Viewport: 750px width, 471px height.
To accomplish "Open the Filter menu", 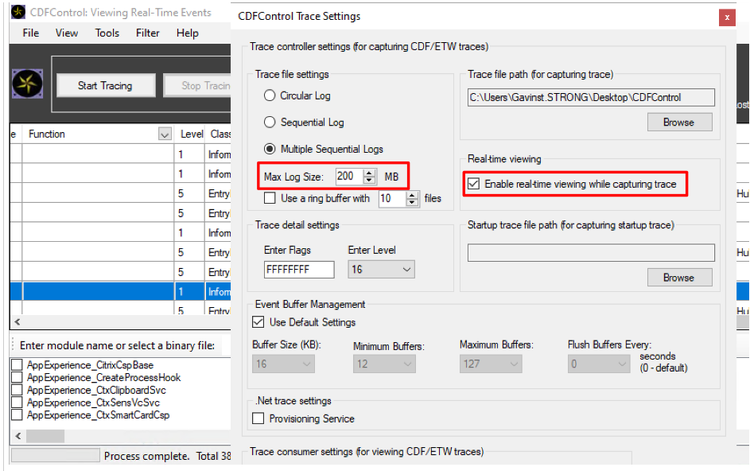I will coord(147,33).
